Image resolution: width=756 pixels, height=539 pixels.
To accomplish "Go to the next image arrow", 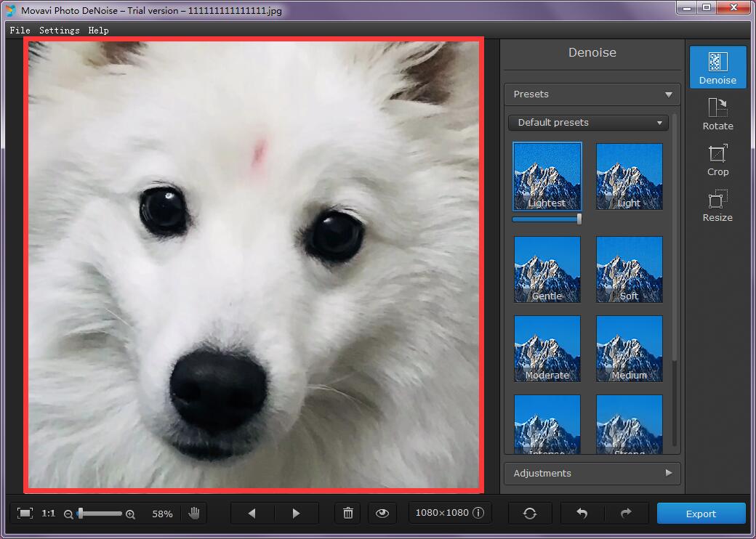I will (x=297, y=514).
